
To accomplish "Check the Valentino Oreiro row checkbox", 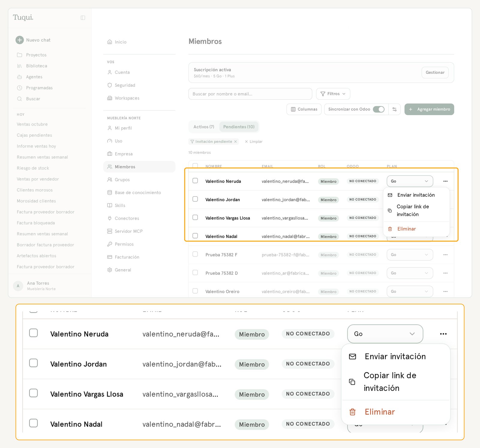I will tap(195, 291).
